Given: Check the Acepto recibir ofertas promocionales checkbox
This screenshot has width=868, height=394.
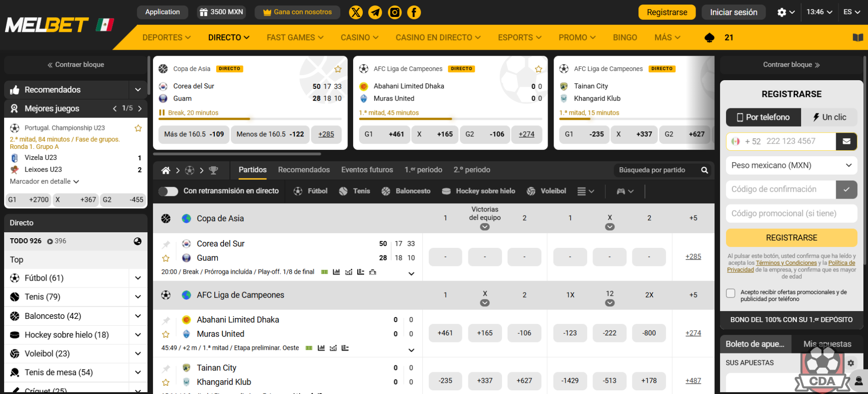Looking at the screenshot, I should [x=731, y=293].
